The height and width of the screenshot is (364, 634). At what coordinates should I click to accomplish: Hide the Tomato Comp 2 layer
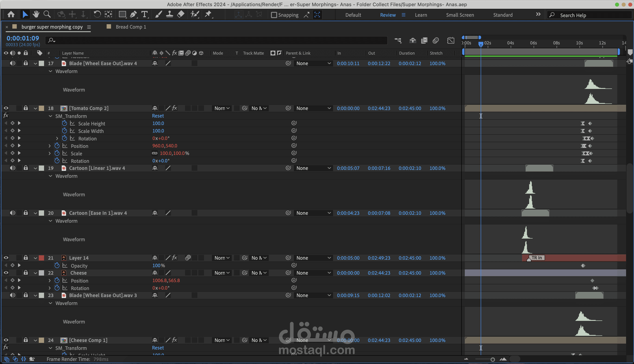click(x=6, y=108)
